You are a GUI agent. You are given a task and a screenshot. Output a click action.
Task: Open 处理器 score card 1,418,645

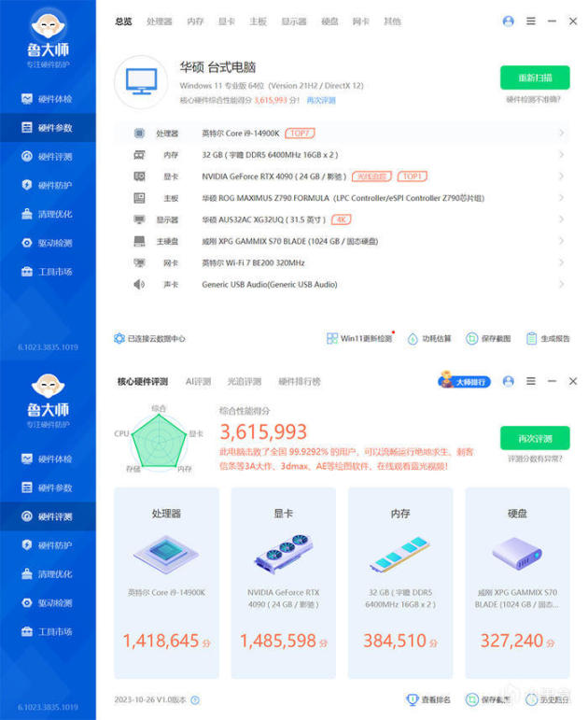click(166, 583)
